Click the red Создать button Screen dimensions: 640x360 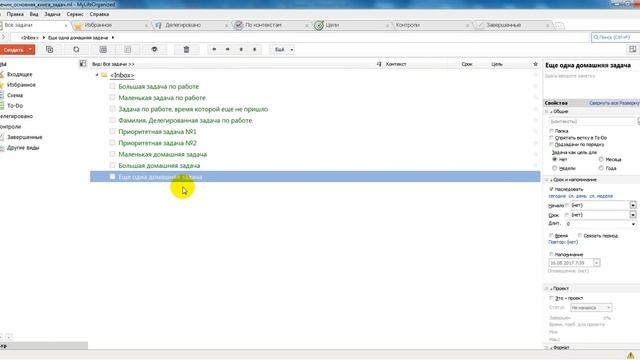[14, 50]
